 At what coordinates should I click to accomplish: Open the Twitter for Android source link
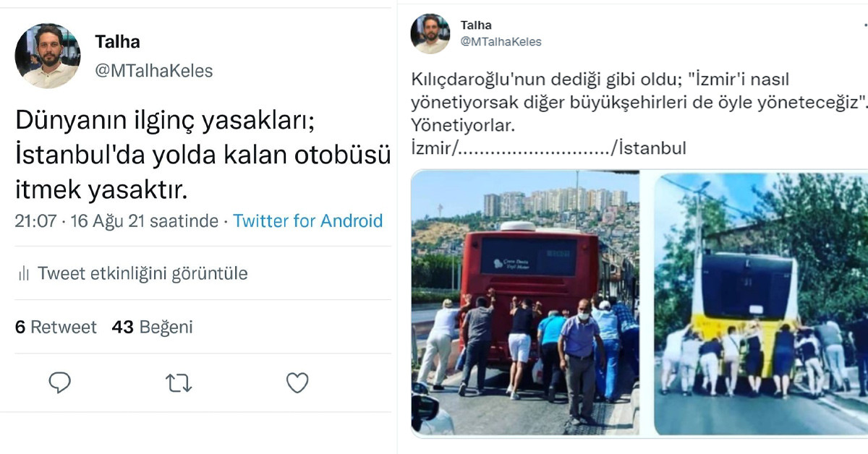[x=309, y=221]
